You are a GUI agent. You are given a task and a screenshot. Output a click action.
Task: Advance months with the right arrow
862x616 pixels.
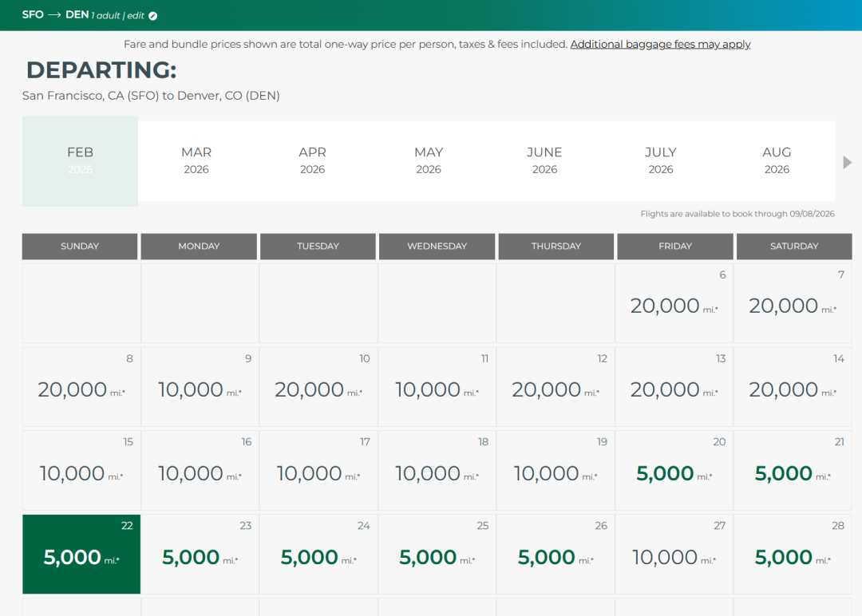847,162
